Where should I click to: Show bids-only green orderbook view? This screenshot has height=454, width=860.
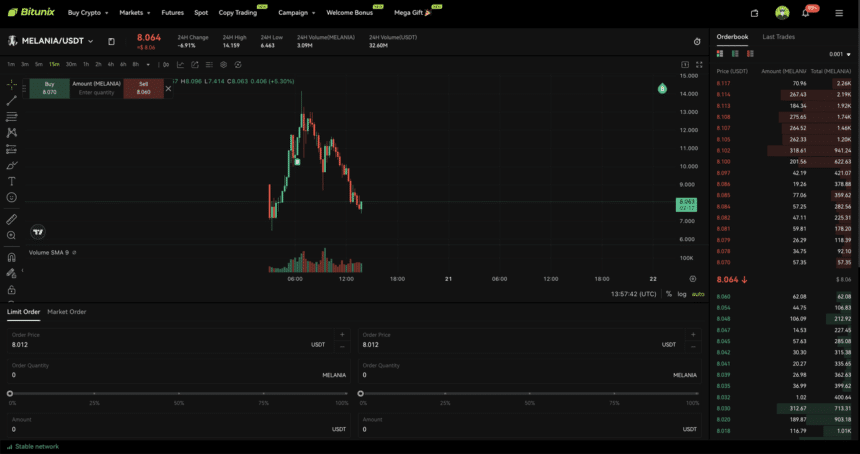[735, 54]
